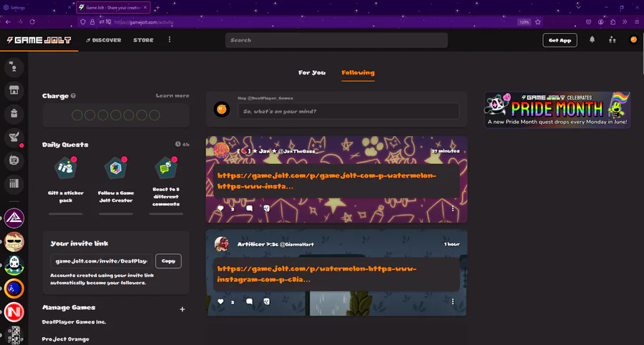Viewport: 644px width, 345px height.
Task: Click the Charge help question mark icon
Action: coord(73,96)
